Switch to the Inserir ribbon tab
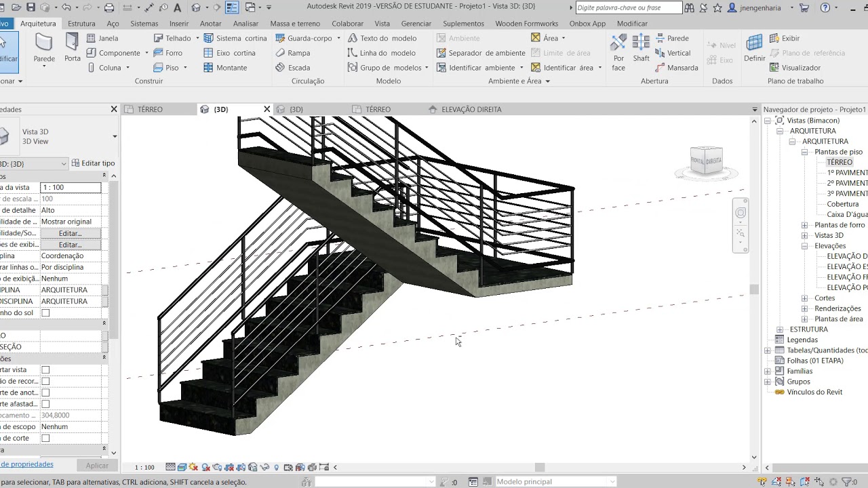 (179, 24)
